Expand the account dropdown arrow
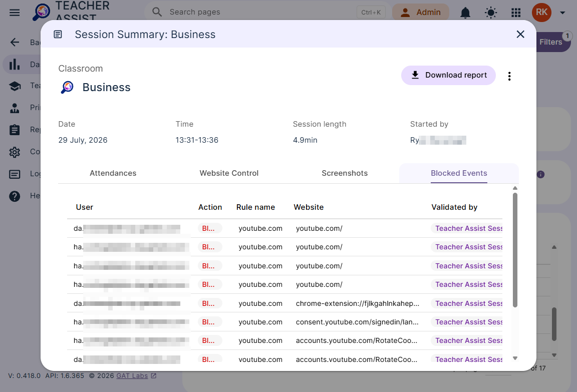 [x=562, y=13]
